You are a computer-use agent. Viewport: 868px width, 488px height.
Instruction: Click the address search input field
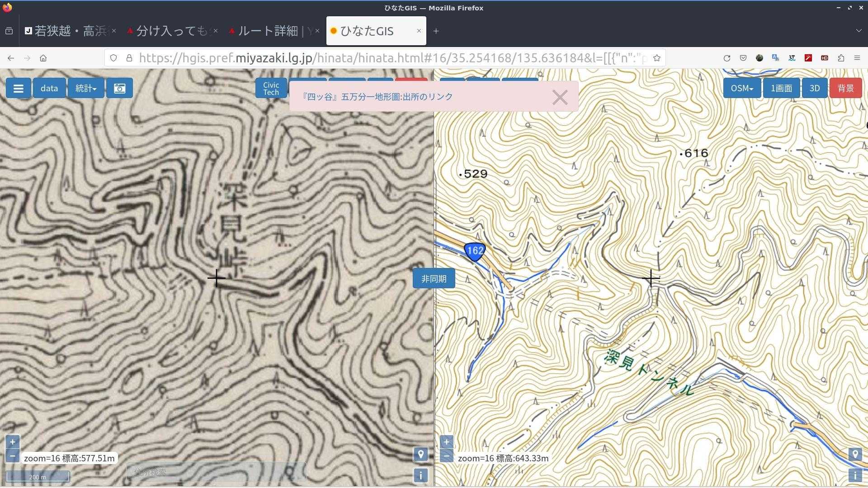coord(216,472)
